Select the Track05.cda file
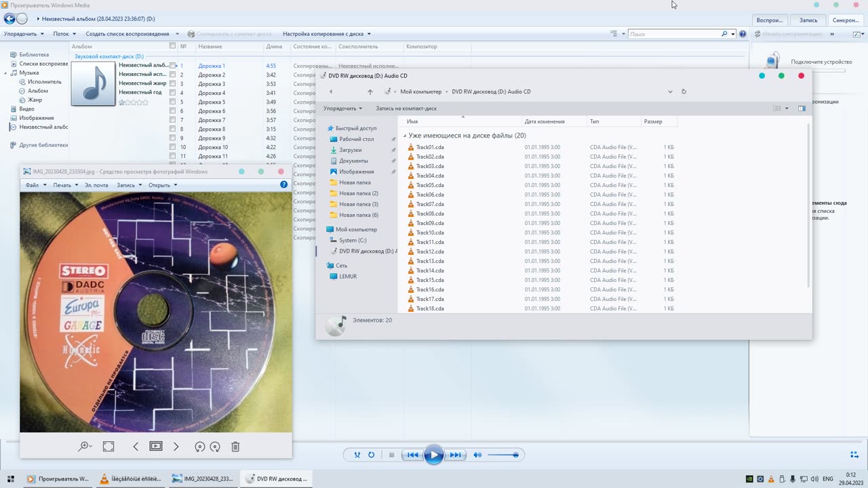Viewport: 868px width, 488px height. [x=430, y=185]
